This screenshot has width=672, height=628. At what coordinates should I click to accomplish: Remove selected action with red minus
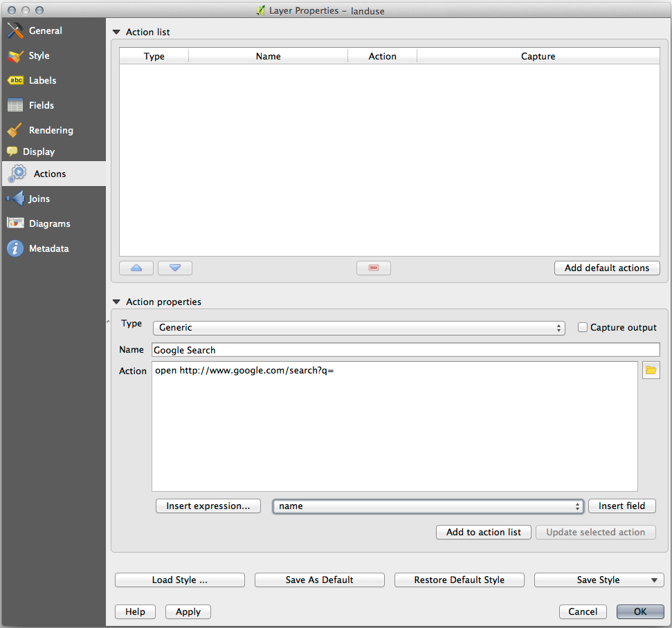pos(374,268)
